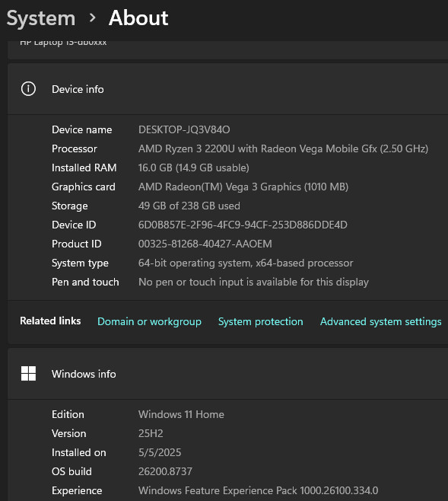The width and height of the screenshot is (448, 501).
Task: Select the 25H2 version value
Action: [x=151, y=433]
